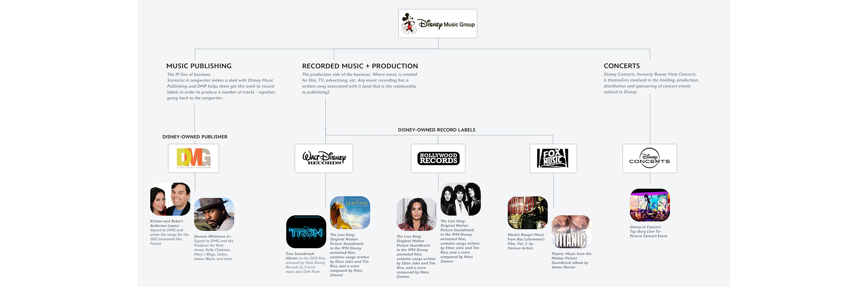The image size is (868, 287).
Task: Click the 'Tron Soundtrack Album' caption
Action: tap(305, 263)
